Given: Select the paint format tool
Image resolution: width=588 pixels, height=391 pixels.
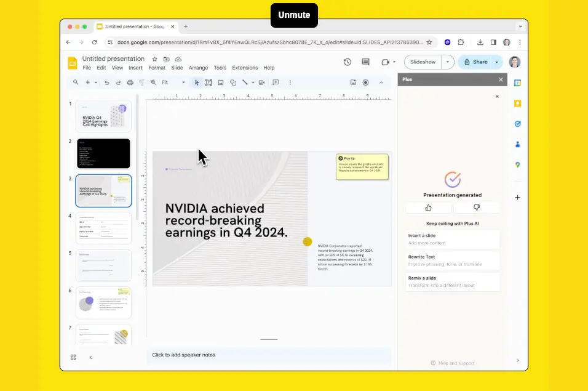Looking at the screenshot, I should (141, 83).
